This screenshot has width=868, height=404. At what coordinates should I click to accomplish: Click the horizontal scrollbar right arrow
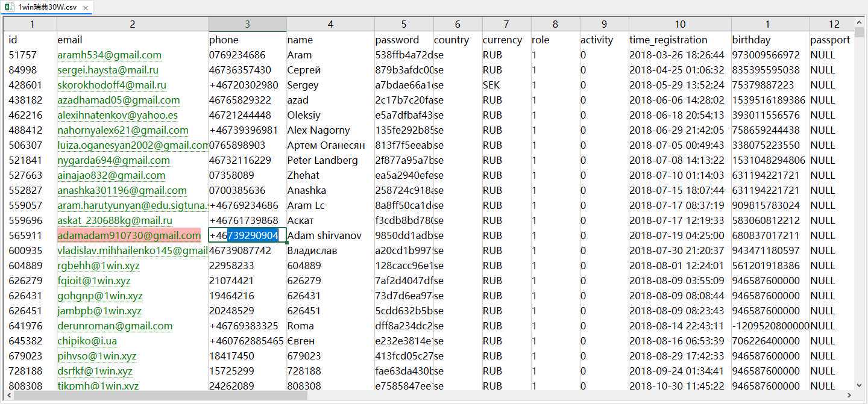[850, 396]
